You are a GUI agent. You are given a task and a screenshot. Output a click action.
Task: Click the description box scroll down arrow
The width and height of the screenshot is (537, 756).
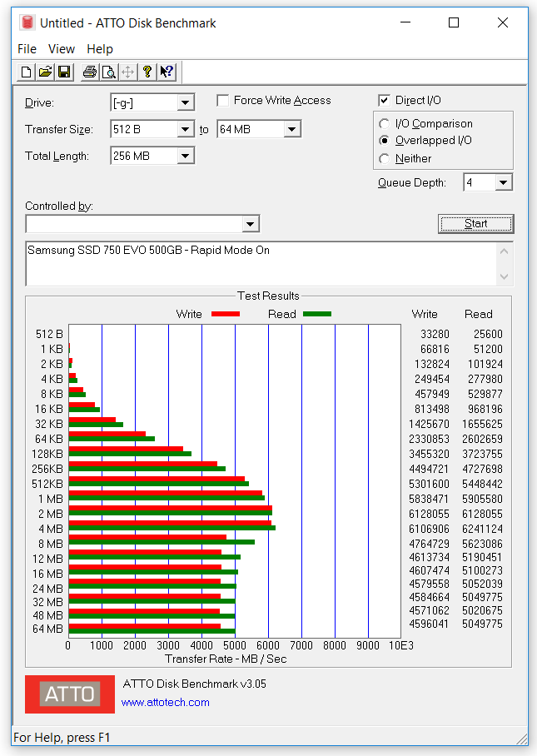[x=505, y=276]
